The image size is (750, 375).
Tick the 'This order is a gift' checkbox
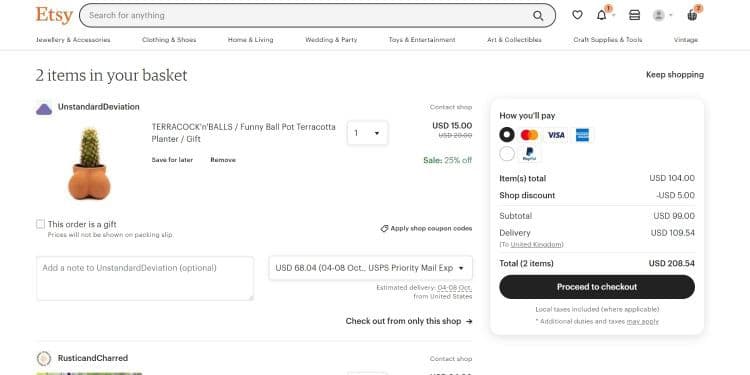point(41,224)
